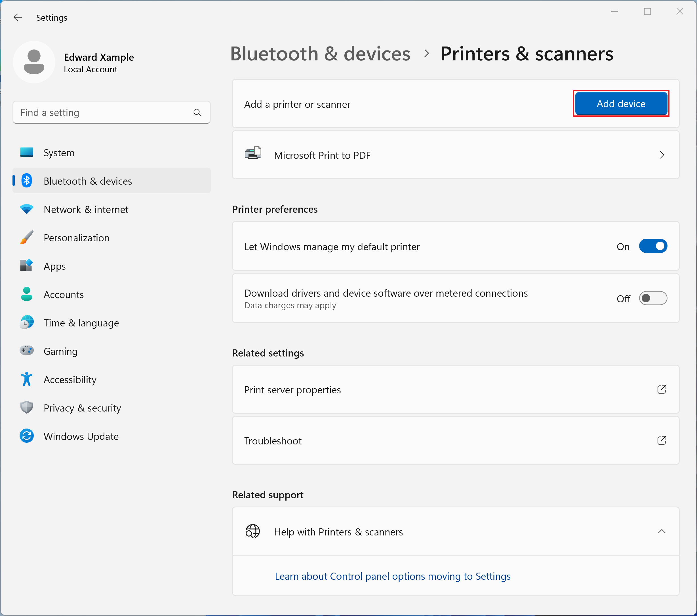Click the Windows Update sync icon

click(x=27, y=436)
